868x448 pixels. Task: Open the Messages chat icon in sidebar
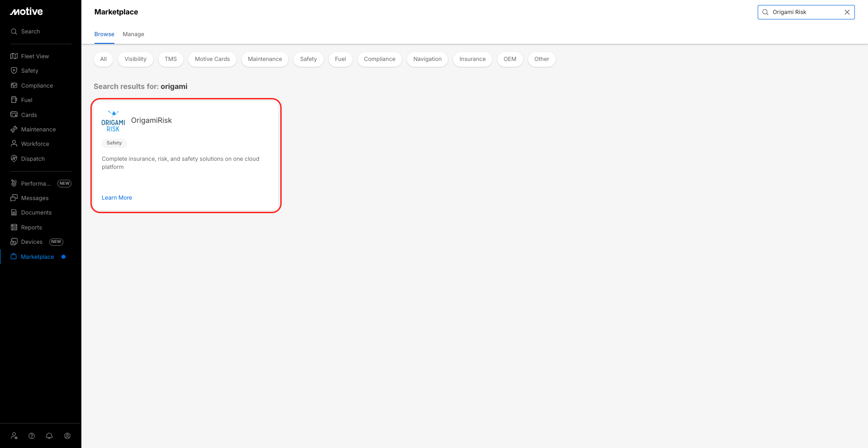14,198
